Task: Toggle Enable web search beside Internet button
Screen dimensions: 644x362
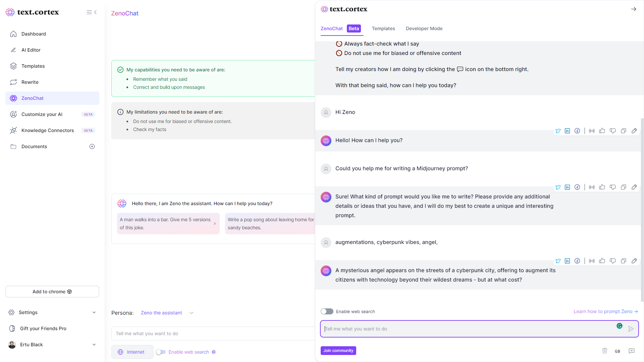Action: click(161, 352)
